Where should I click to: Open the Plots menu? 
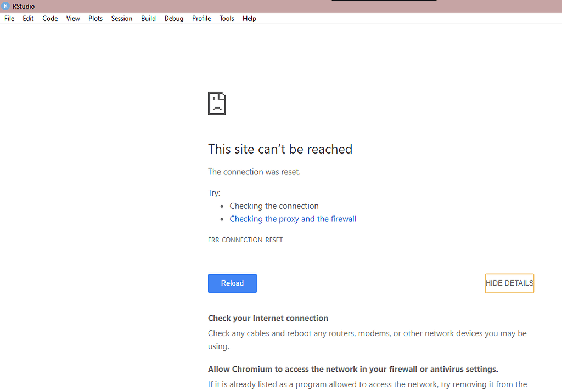click(x=95, y=19)
